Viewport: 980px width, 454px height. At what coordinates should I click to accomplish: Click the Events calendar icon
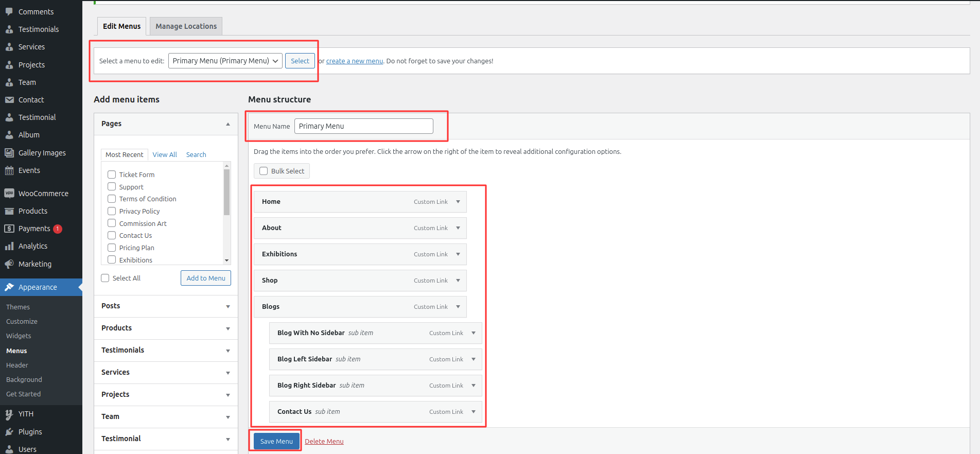(x=9, y=170)
